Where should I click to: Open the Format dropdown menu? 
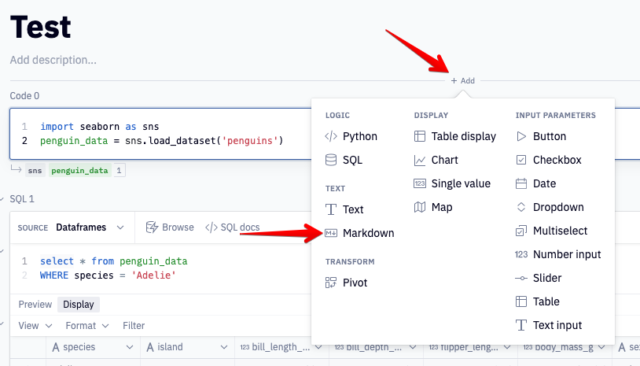(x=87, y=326)
